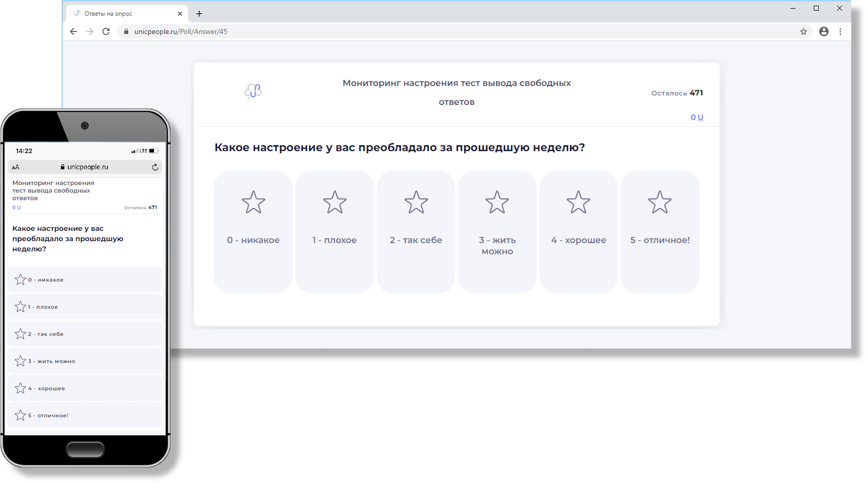
Task: Tap the AA text size button on phone
Action: (16, 167)
